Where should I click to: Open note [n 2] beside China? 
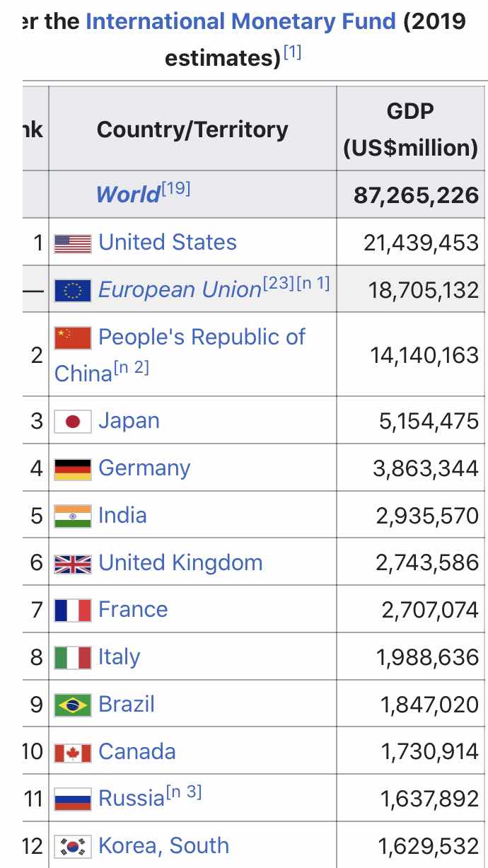(x=131, y=368)
